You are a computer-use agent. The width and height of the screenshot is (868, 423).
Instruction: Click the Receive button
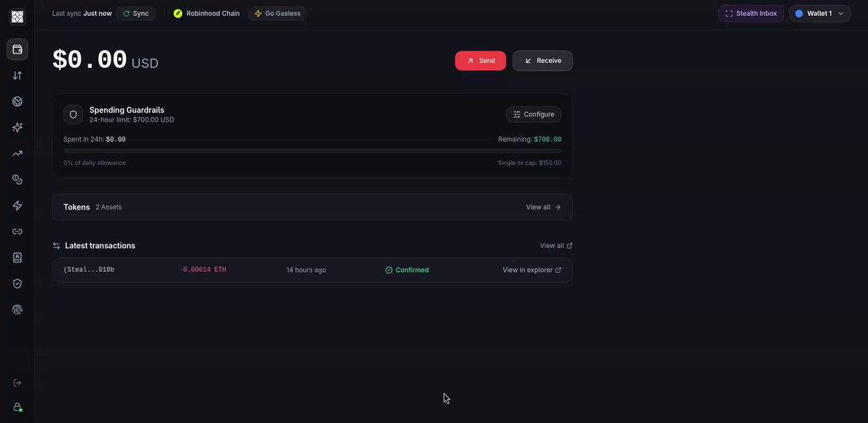click(x=542, y=61)
